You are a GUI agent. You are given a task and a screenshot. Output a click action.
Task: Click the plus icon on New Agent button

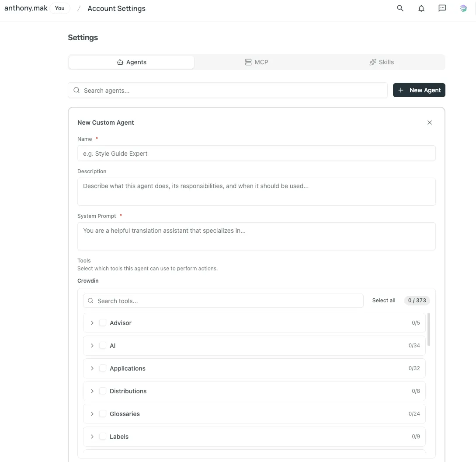(x=401, y=90)
